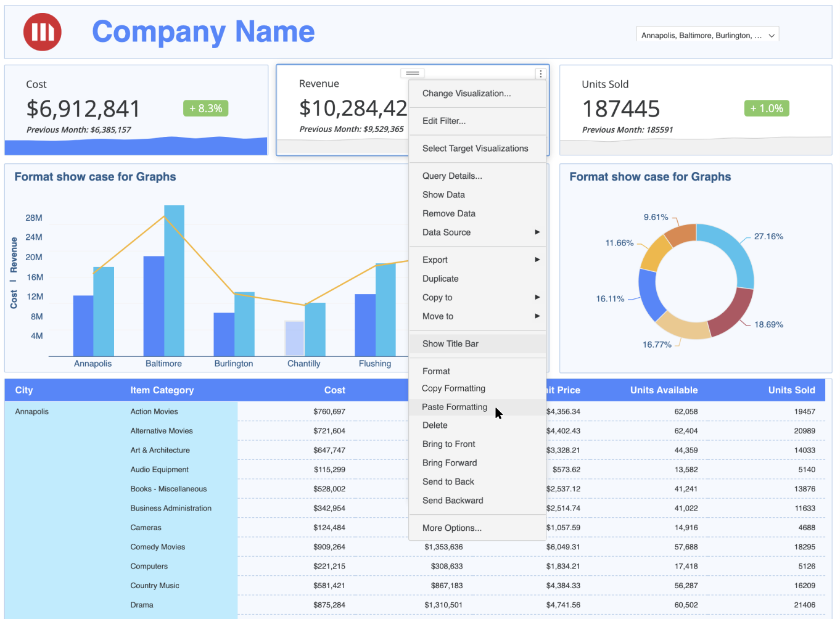Choose Change Visualization menu entry

(466, 94)
